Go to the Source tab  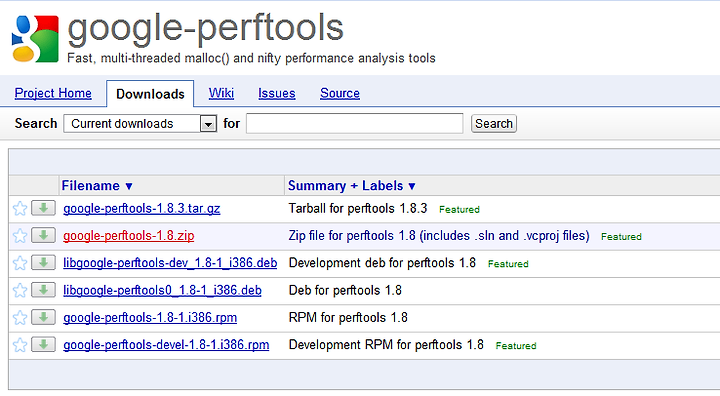pos(340,93)
